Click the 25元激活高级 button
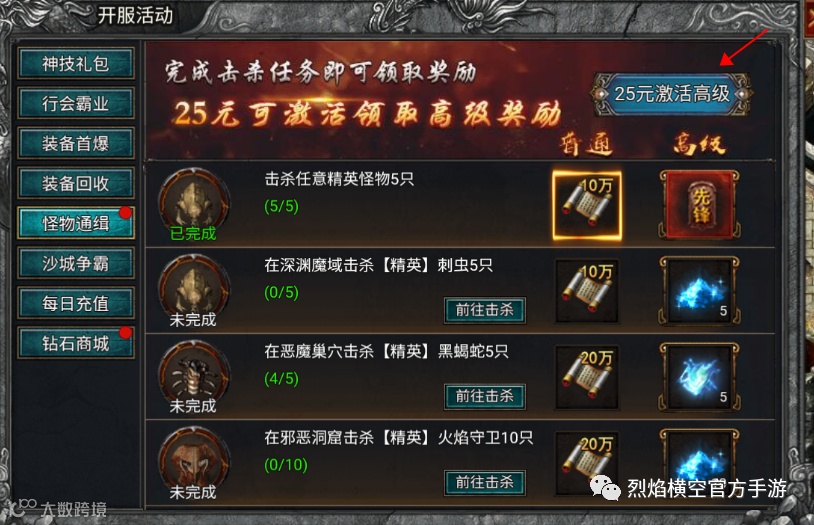This screenshot has height=525, width=814. click(671, 94)
